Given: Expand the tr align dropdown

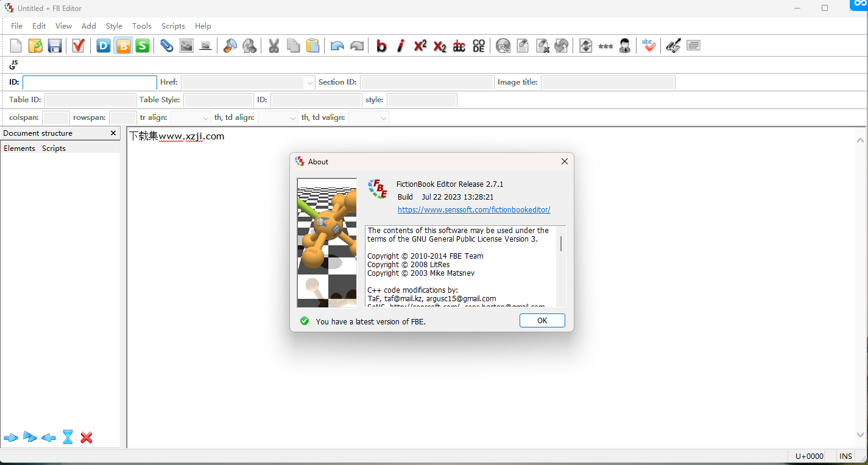Looking at the screenshot, I should (x=205, y=118).
